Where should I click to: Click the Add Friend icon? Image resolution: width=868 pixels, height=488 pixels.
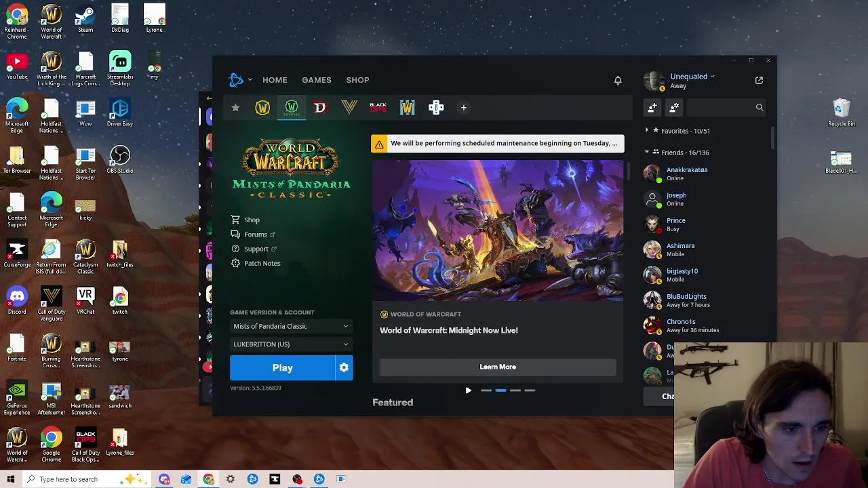[x=652, y=107]
